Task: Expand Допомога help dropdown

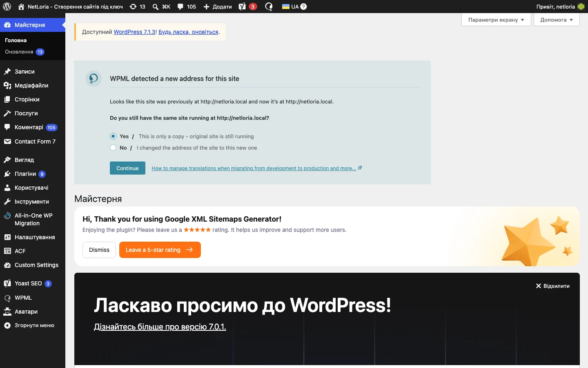Action: 557,20
